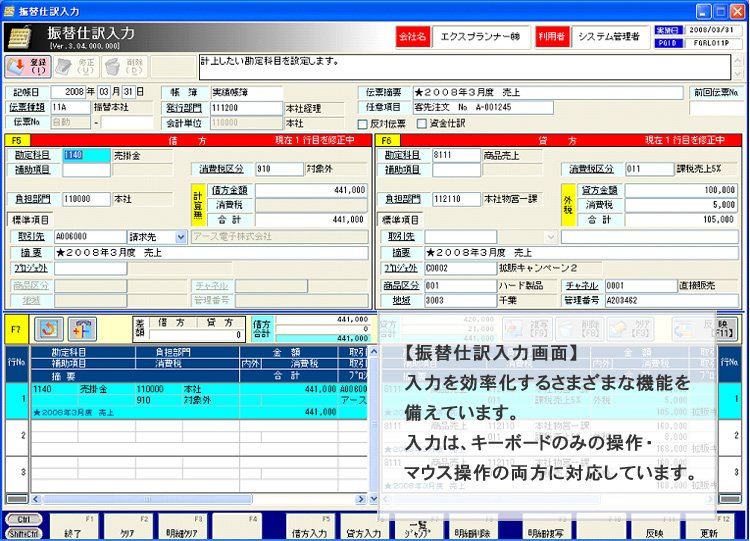
Task: Click the credit 負担部門 field showing 112110
Action: click(456, 199)
